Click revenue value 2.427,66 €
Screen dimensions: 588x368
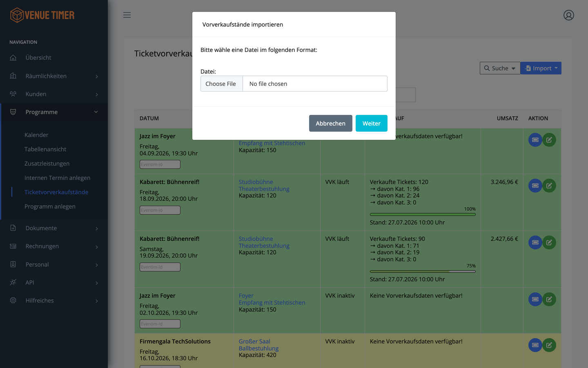pos(504,239)
